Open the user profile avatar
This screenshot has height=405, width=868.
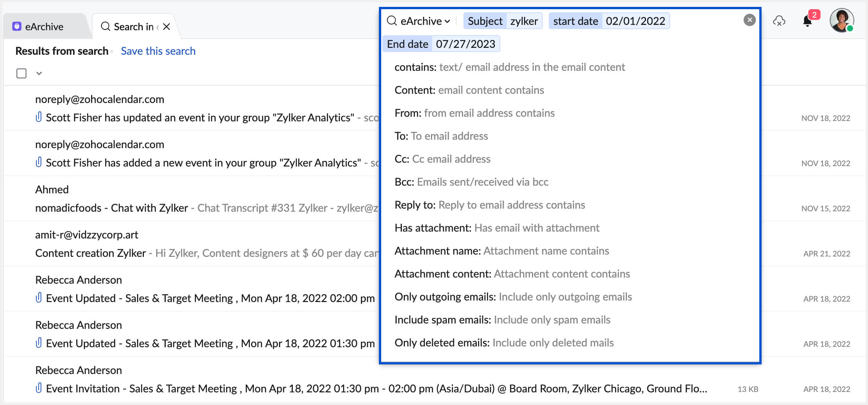841,20
